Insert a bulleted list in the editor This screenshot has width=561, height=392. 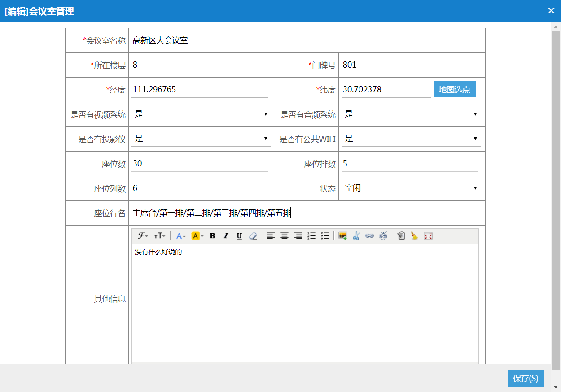tap(325, 236)
